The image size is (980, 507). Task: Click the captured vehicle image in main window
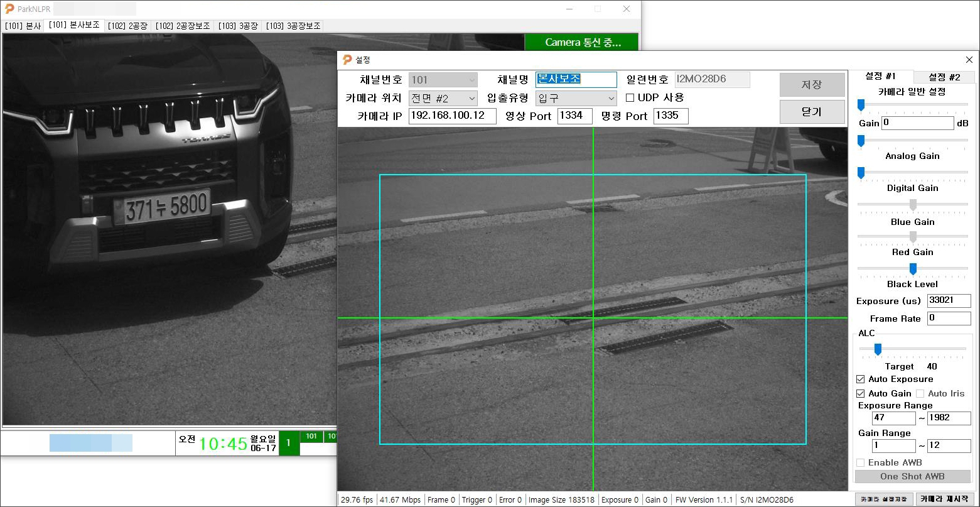click(x=170, y=229)
